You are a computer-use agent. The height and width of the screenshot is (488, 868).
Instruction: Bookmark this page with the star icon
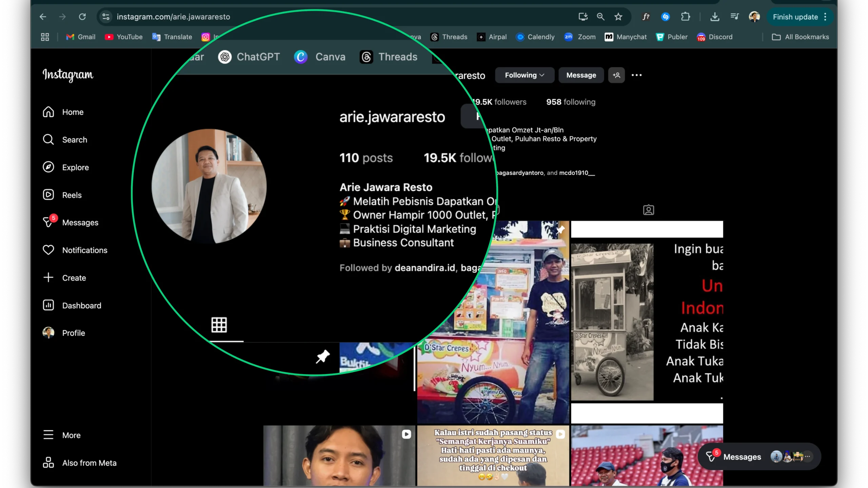618,17
